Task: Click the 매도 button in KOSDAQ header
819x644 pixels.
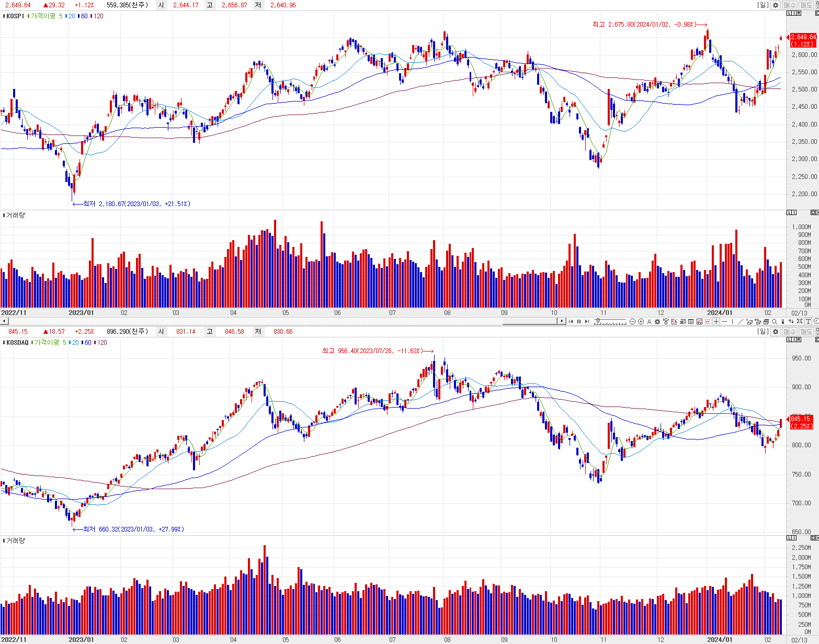Action: tap(806, 332)
